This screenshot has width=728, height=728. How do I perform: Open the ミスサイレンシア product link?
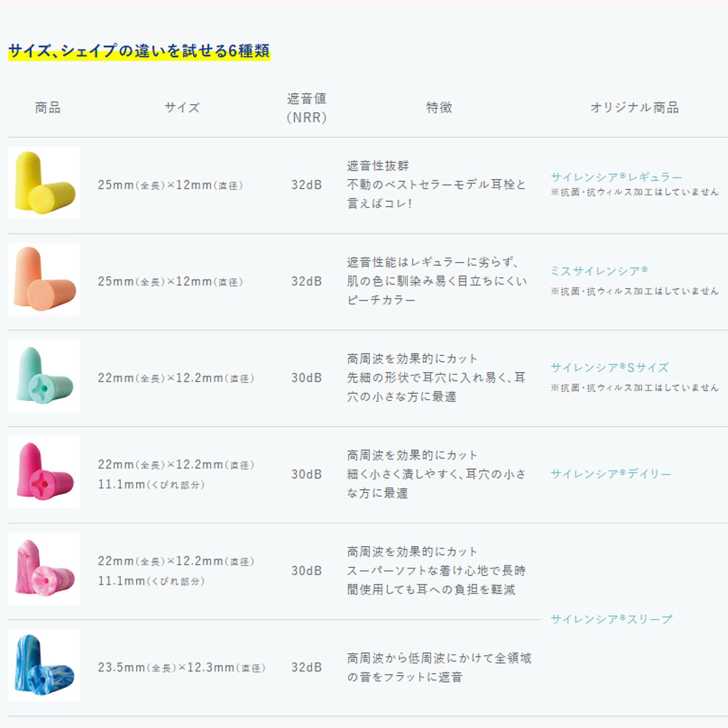(599, 271)
